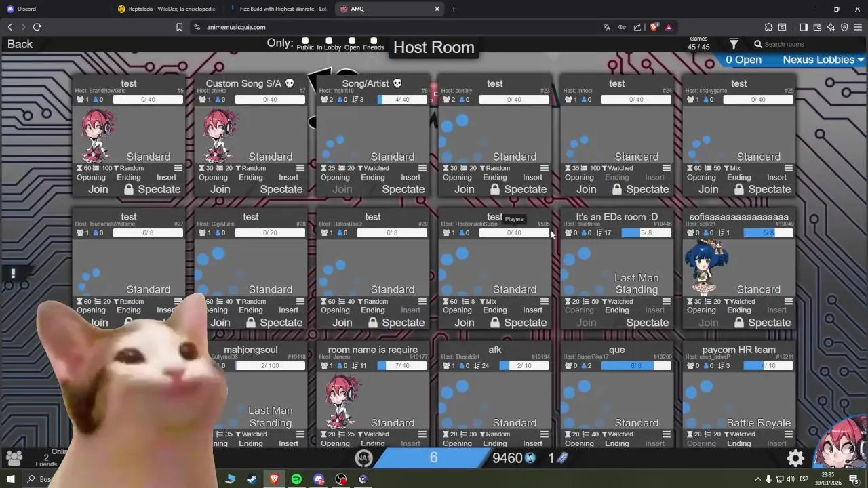Toggle the In Lobby filter checkbox
Viewport: 868px width, 488px height.
[329, 41]
